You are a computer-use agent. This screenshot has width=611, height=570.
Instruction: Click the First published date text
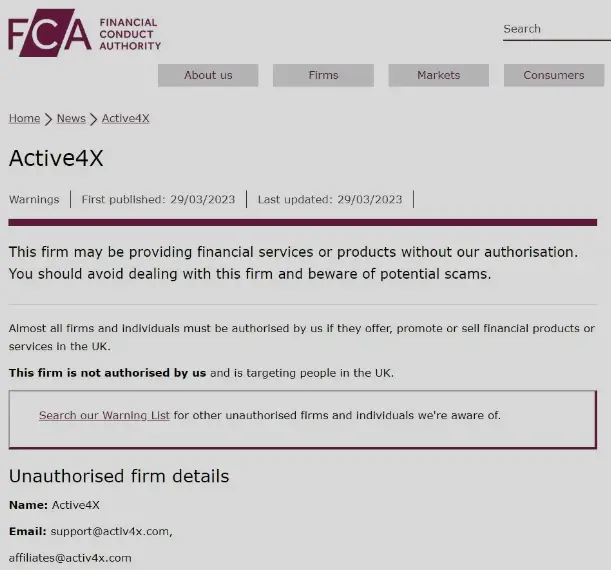pos(158,199)
